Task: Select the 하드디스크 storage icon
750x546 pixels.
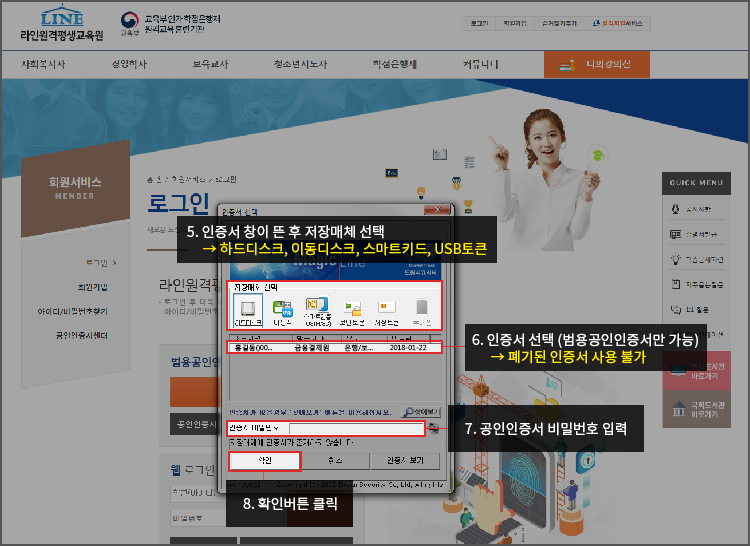Action: click(246, 309)
